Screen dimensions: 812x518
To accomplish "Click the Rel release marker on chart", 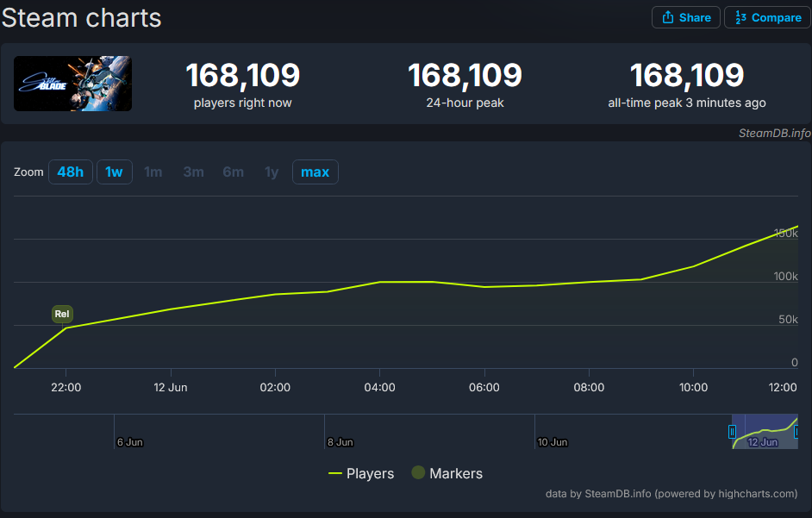I will click(62, 314).
